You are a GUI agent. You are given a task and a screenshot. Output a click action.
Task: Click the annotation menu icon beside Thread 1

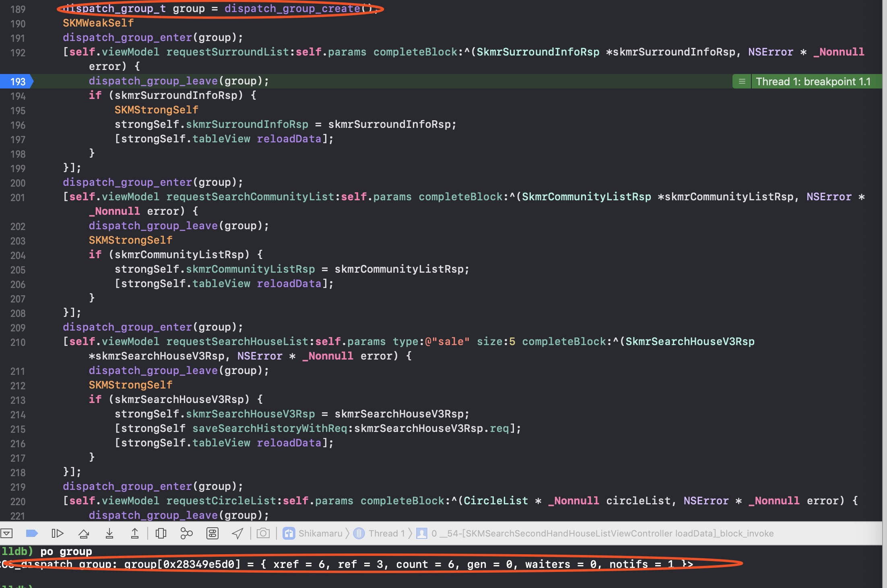click(x=742, y=82)
